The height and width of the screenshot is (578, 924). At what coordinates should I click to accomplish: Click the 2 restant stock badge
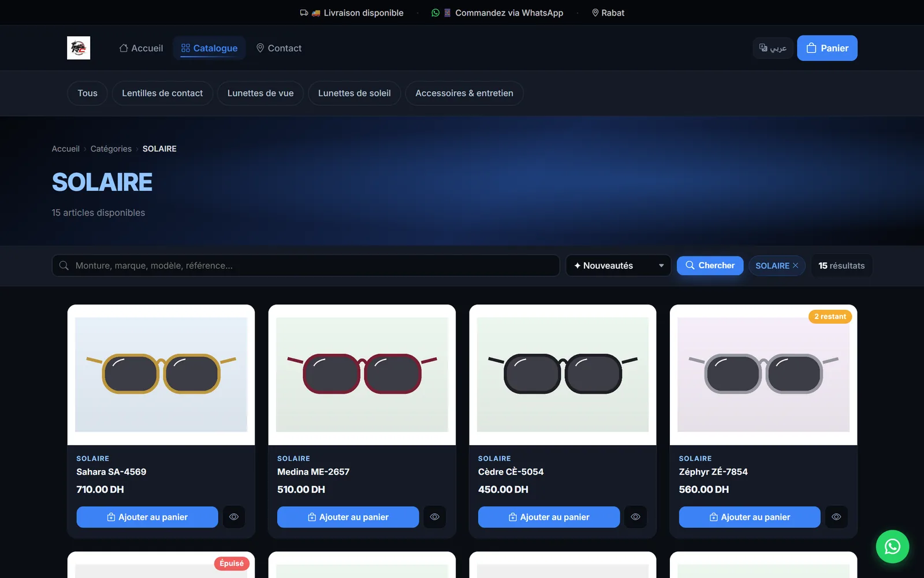830,316
